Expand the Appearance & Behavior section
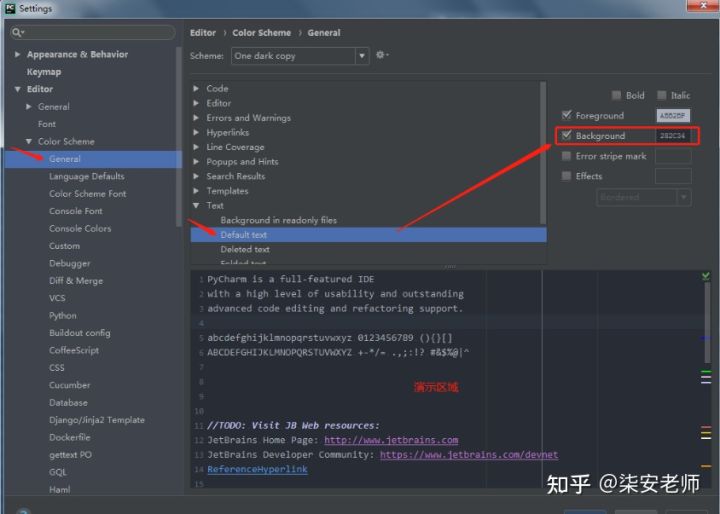720x514 pixels. [x=18, y=55]
